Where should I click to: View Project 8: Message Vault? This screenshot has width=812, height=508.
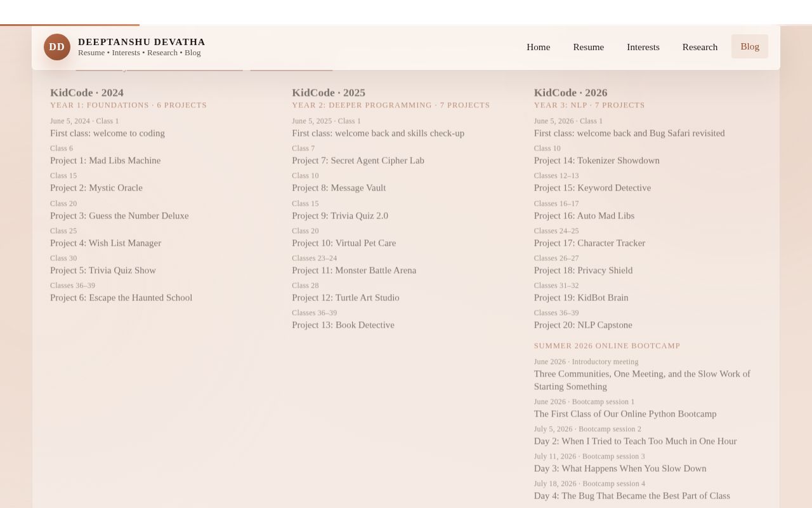tap(339, 188)
